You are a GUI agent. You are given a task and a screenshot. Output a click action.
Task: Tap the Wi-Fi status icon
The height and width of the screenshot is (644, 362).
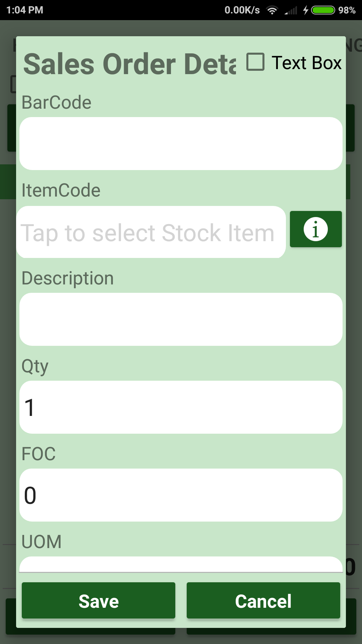pyautogui.click(x=272, y=10)
